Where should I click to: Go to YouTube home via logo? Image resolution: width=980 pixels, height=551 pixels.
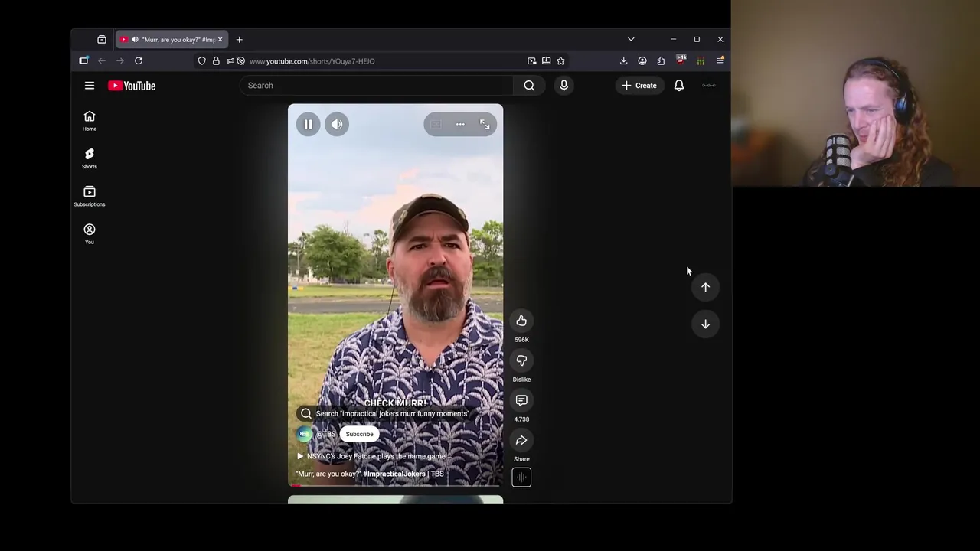tap(132, 86)
